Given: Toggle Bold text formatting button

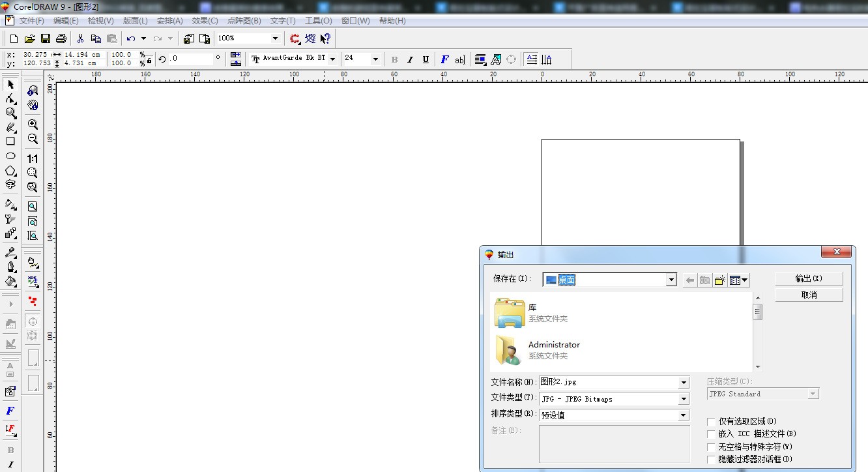Looking at the screenshot, I should coord(394,59).
